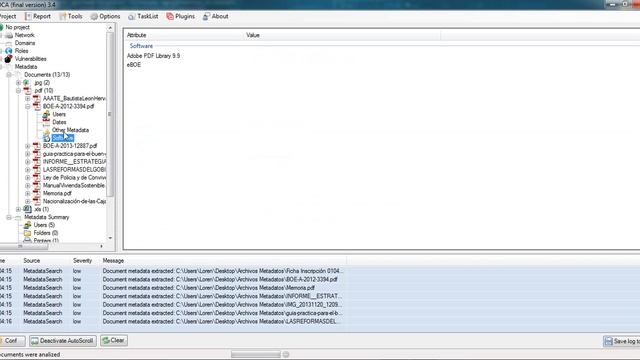Select LASREFORMASDELGOBI pdf document
Screen dimensions: 640x360
point(74,169)
